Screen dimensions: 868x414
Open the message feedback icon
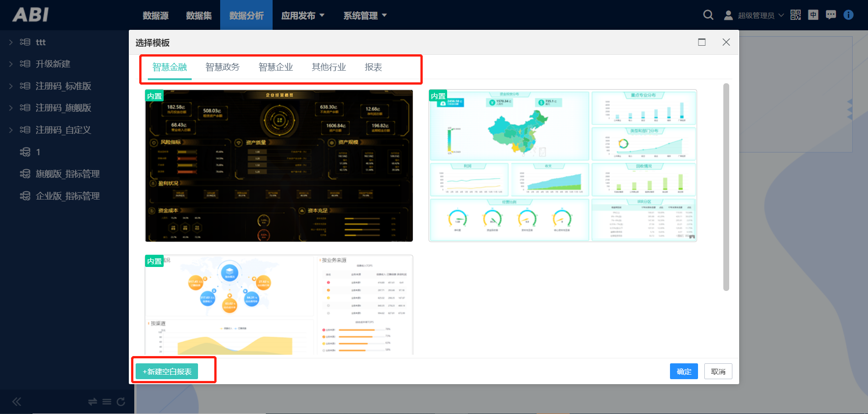point(830,15)
